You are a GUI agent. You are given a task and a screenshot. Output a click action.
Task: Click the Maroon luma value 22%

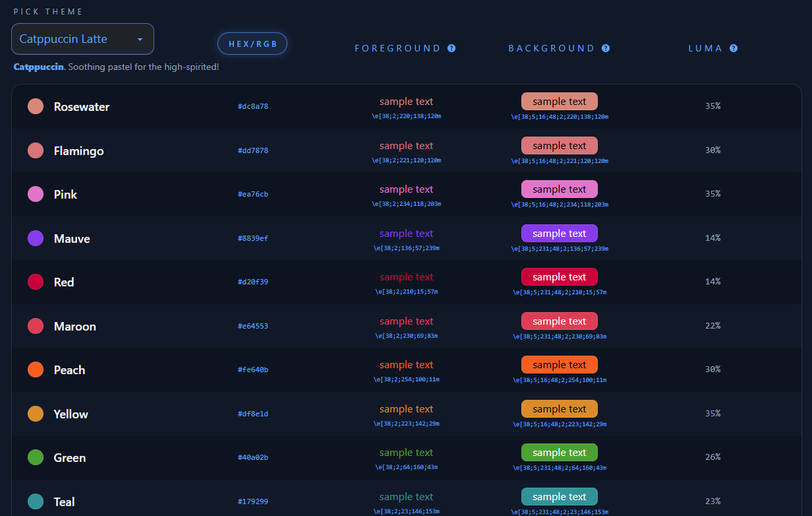click(x=713, y=326)
